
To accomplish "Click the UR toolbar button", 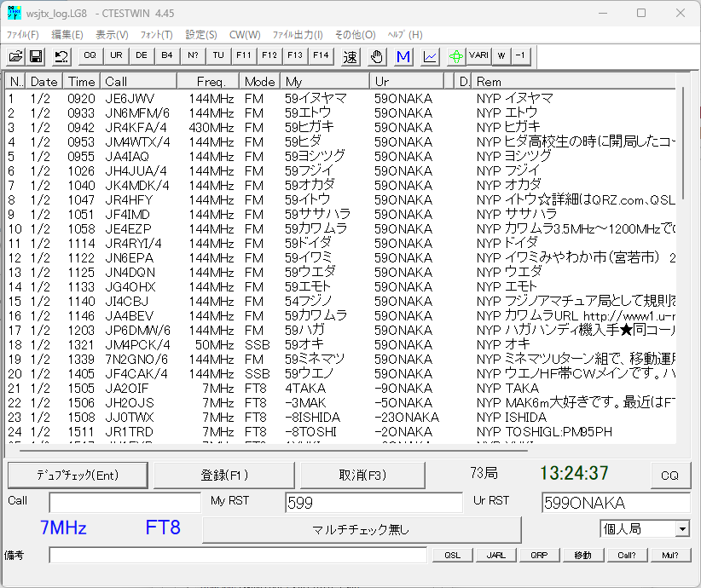I will 116,56.
